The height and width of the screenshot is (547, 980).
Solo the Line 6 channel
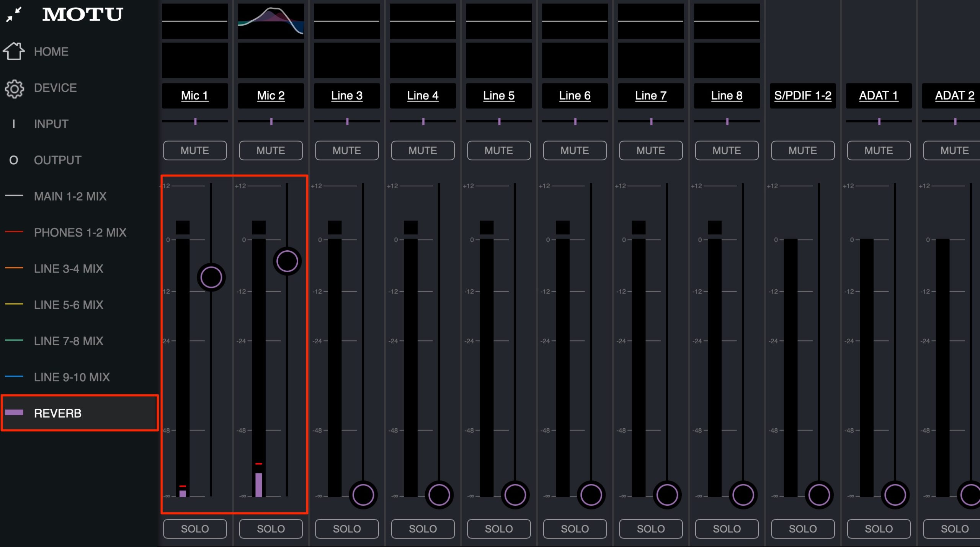[575, 529]
